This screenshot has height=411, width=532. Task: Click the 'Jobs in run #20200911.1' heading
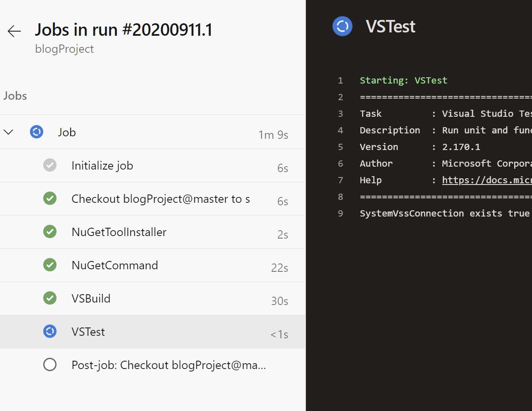coord(124,30)
